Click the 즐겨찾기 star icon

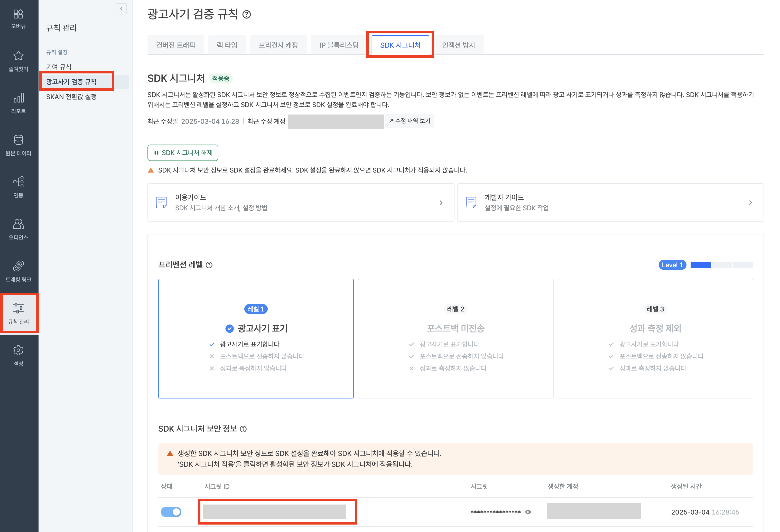click(x=18, y=56)
